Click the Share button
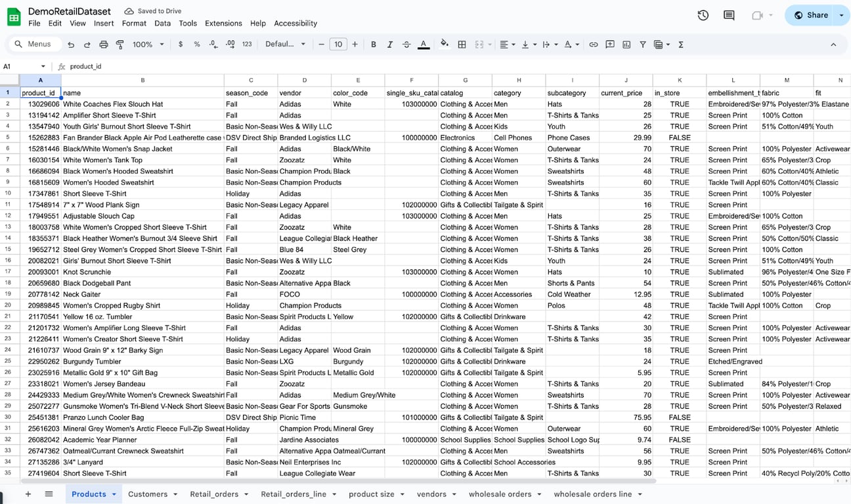 pos(810,15)
